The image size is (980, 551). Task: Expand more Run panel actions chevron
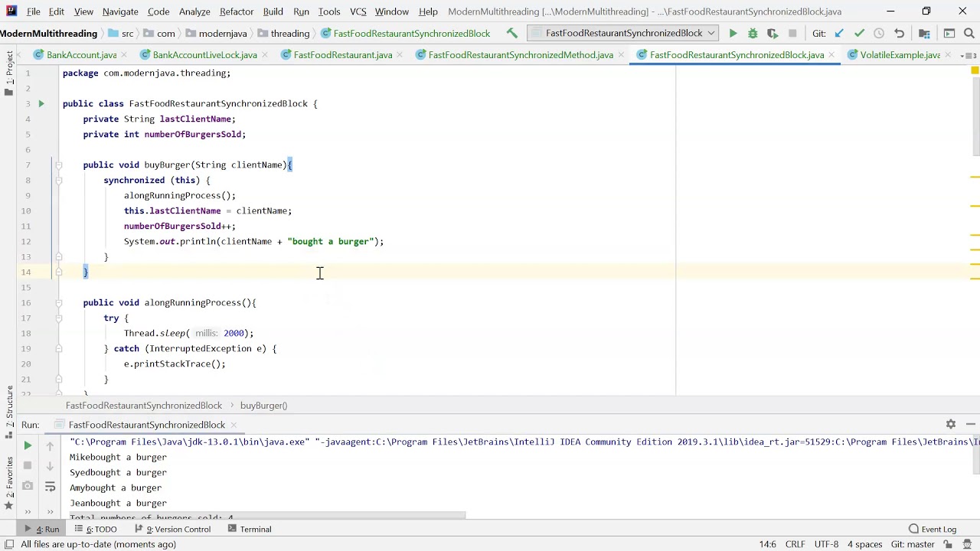(28, 511)
